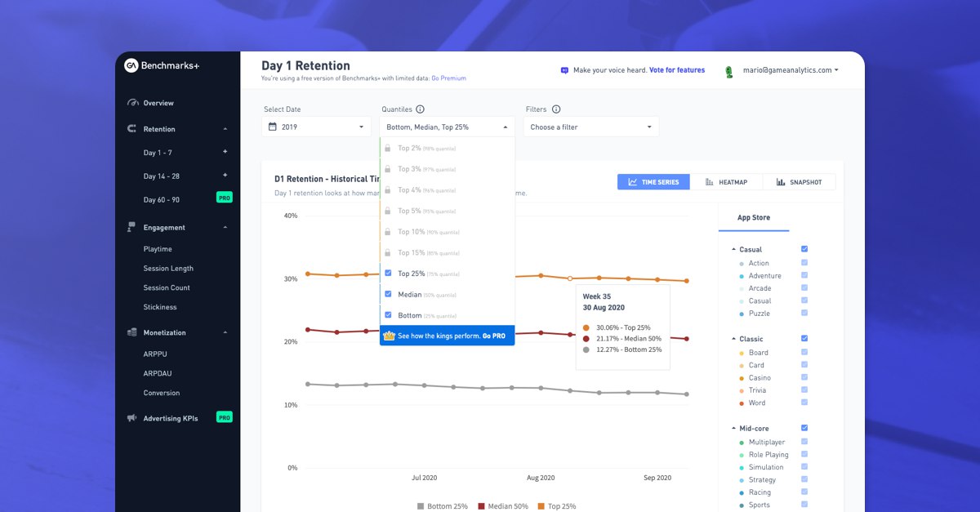Switch to the Heatmap view

726,182
